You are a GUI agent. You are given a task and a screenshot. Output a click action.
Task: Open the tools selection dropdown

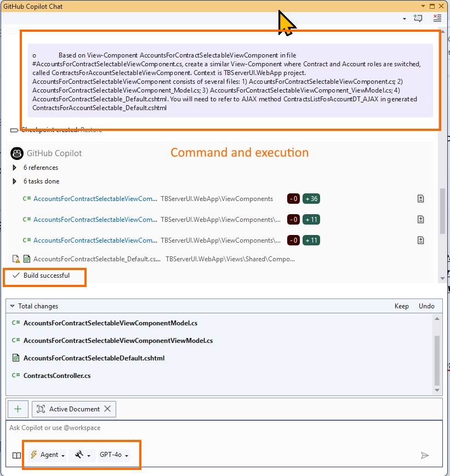pyautogui.click(x=82, y=455)
